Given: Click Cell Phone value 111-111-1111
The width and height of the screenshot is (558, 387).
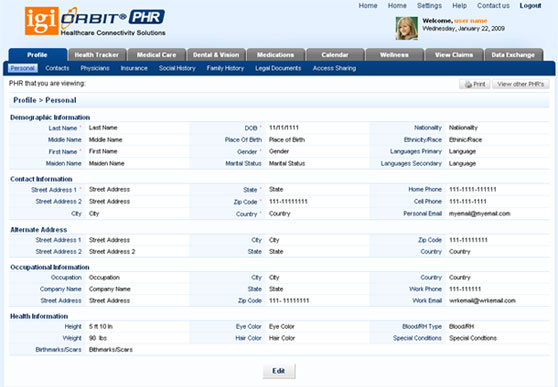Looking at the screenshot, I should (x=468, y=202).
